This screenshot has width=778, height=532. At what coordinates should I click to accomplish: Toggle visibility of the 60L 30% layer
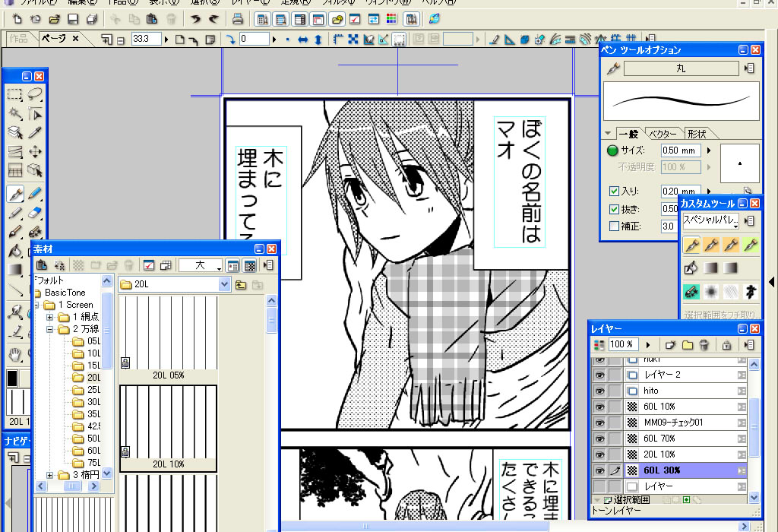click(600, 470)
